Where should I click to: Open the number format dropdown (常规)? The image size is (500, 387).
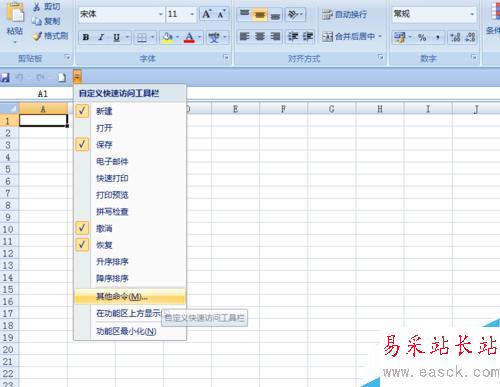click(x=472, y=14)
